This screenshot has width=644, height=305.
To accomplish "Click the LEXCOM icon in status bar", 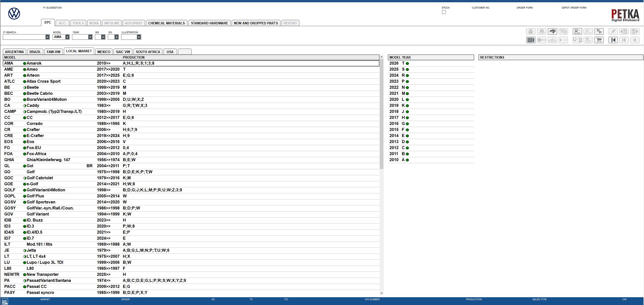I will [x=5, y=301].
